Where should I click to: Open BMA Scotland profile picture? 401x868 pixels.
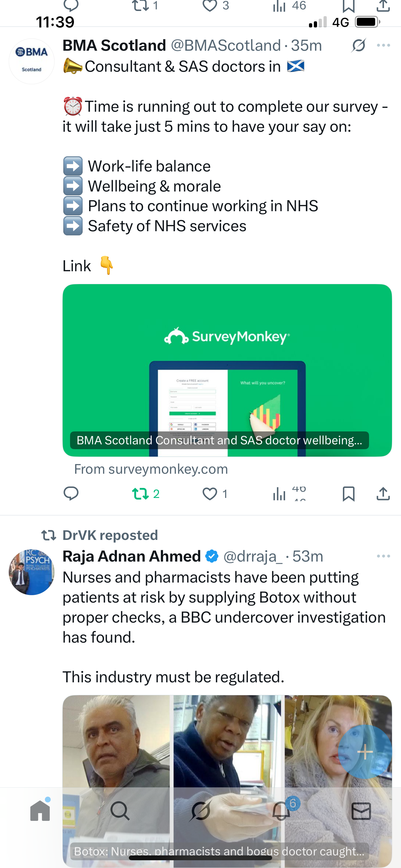(32, 61)
